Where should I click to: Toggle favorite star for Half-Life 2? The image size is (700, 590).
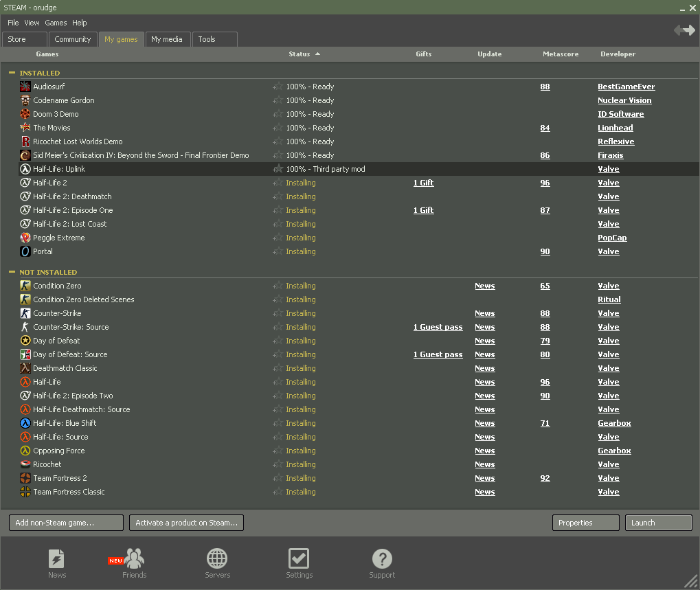pos(278,183)
